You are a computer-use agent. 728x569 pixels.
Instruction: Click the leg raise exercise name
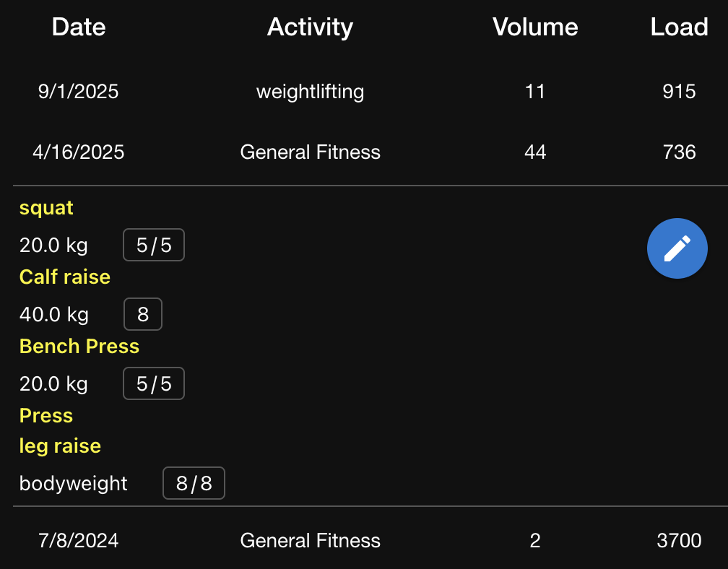point(60,446)
